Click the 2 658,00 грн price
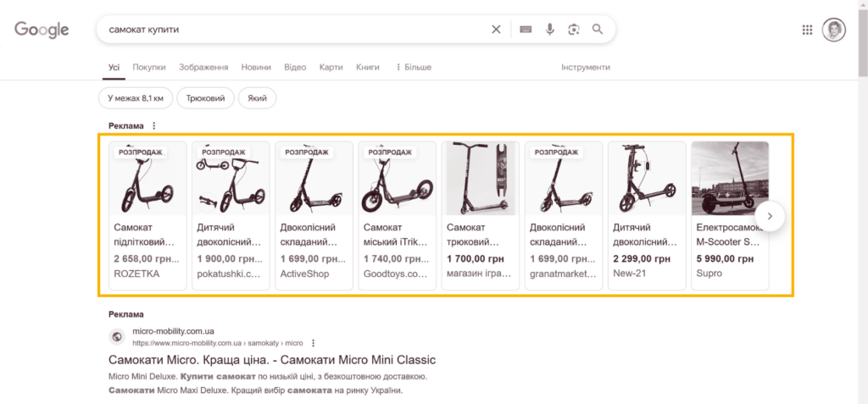Viewport: 868px width, 404px height. point(147,258)
